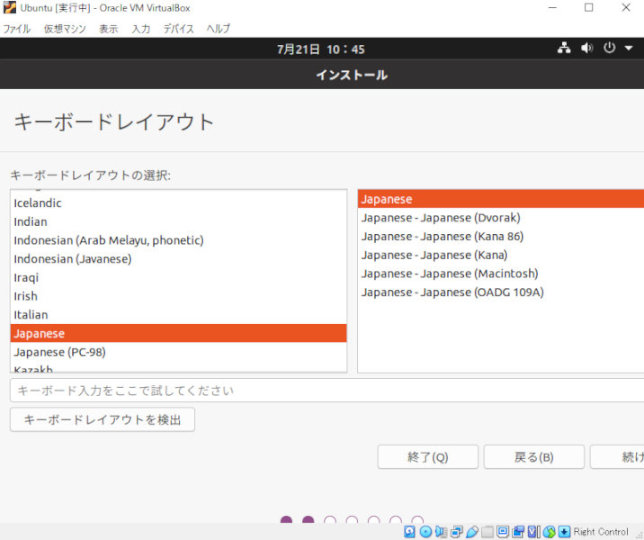Click the Right Control host key label
This screenshot has height=540, width=644.
(601, 532)
